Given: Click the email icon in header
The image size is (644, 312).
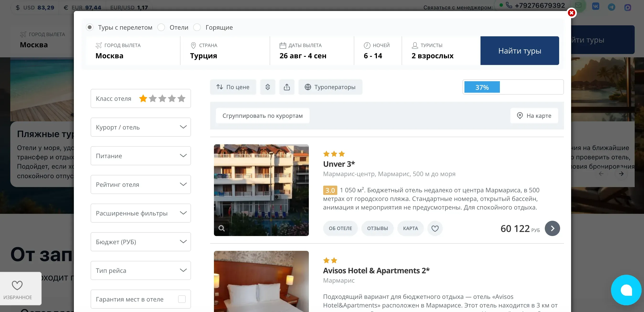Looking at the screenshot, I should (578, 5).
